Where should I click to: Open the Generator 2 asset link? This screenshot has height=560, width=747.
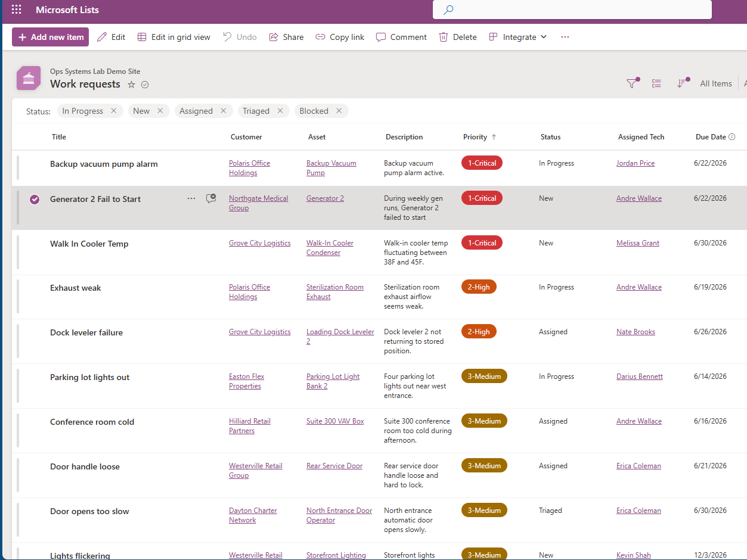325,198
